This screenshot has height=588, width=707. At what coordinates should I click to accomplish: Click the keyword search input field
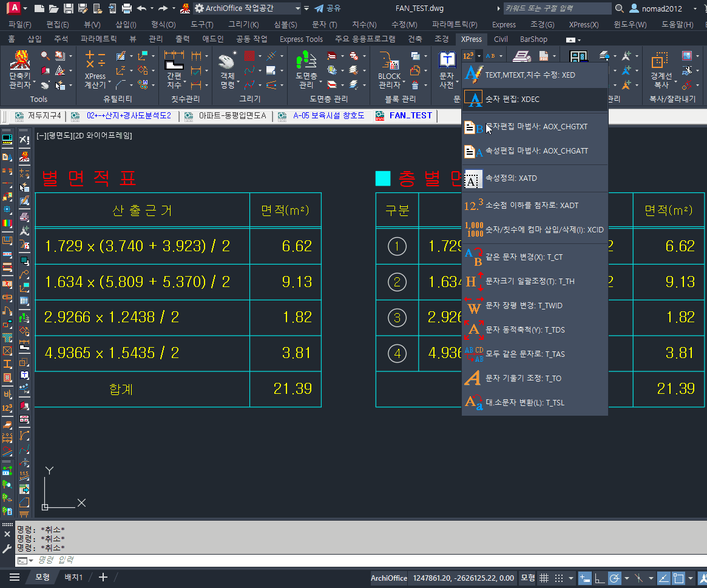[557, 8]
